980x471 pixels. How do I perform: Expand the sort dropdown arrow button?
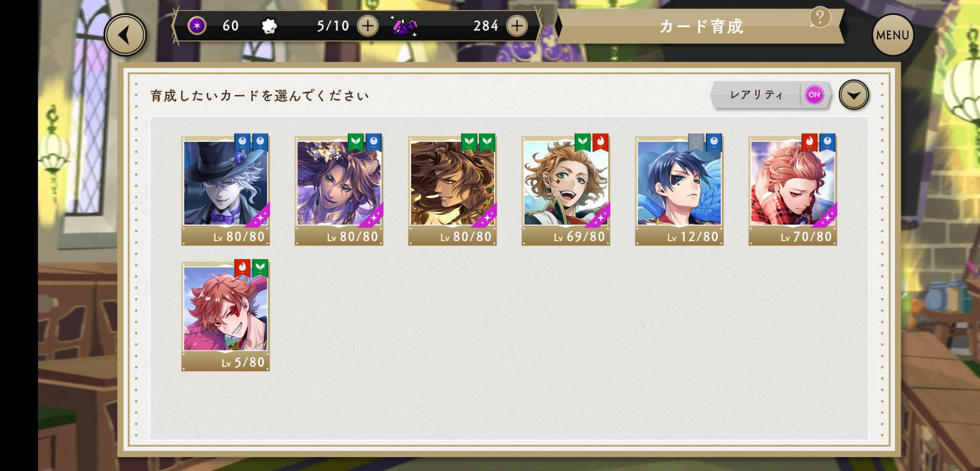[854, 95]
